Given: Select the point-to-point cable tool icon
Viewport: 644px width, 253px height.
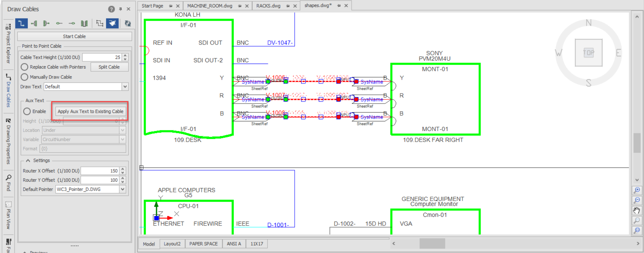Looking at the screenshot, I should coord(21,23).
